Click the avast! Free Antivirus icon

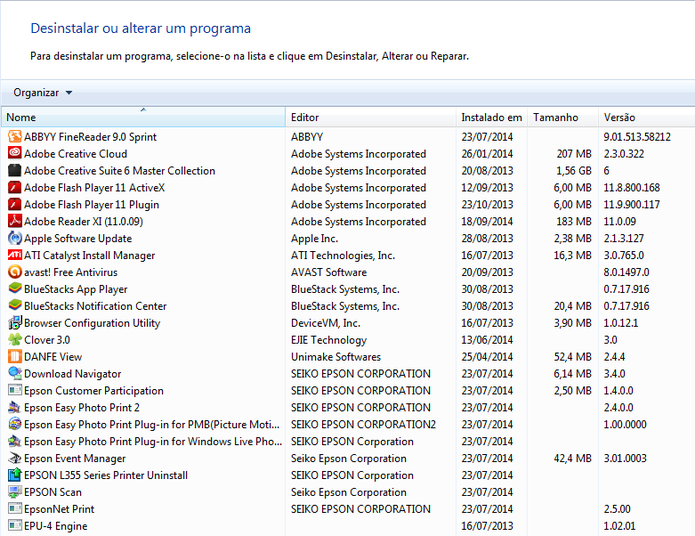[15, 272]
